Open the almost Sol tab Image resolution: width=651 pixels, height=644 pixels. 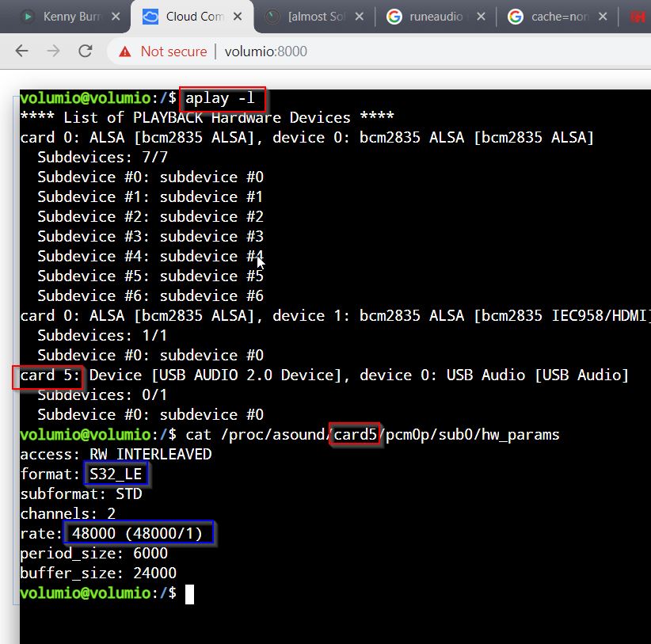point(315,17)
